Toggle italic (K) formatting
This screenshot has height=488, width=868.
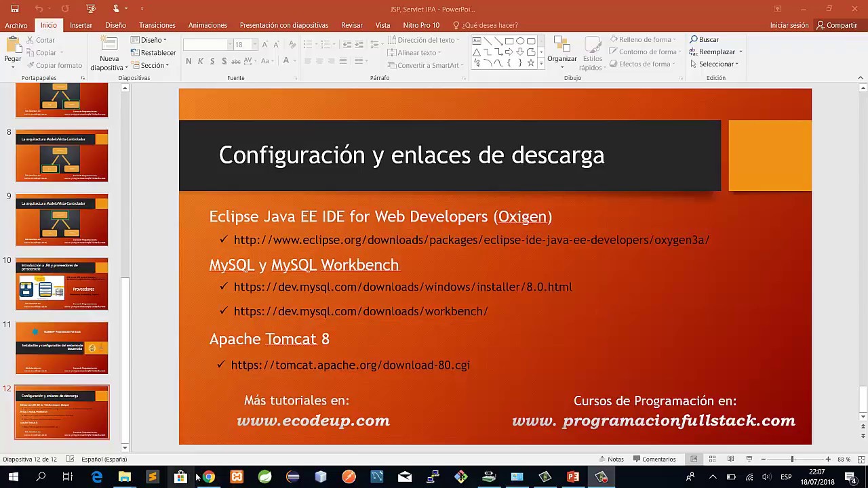200,61
